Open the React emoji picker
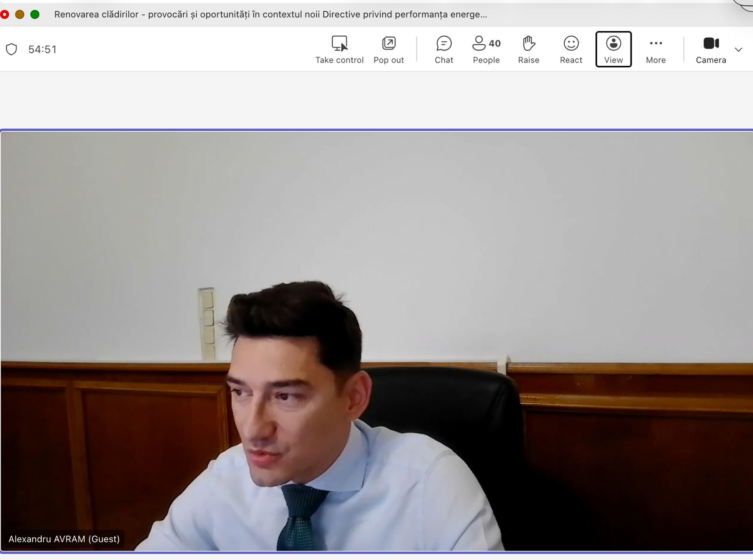The height and width of the screenshot is (560, 753). tap(571, 49)
